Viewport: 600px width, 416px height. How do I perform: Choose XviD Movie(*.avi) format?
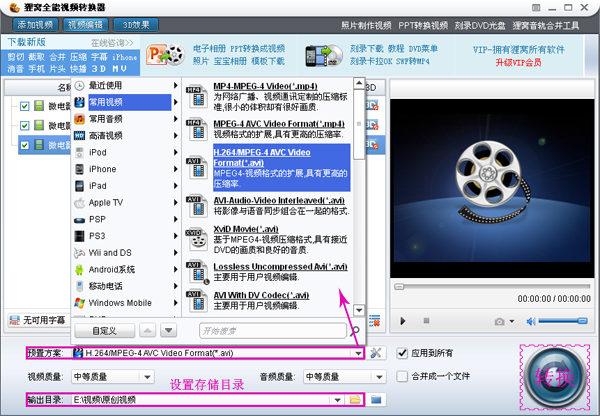pyautogui.click(x=267, y=239)
